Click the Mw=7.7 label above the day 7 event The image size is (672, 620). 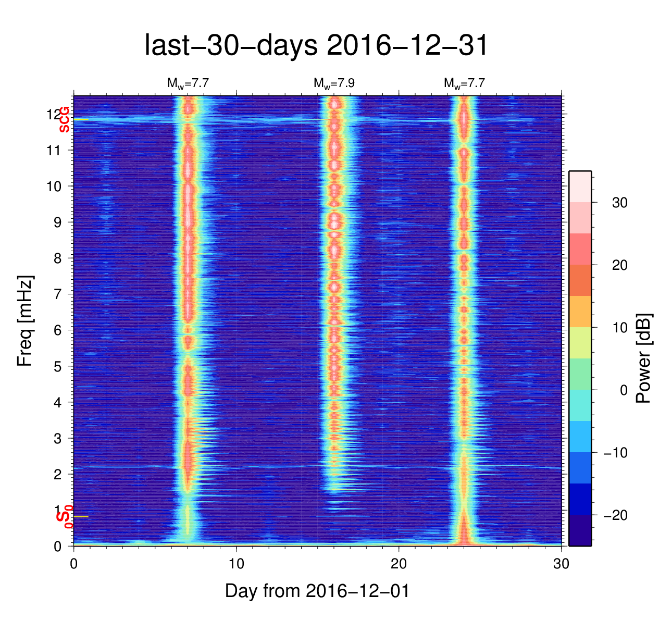click(x=188, y=83)
